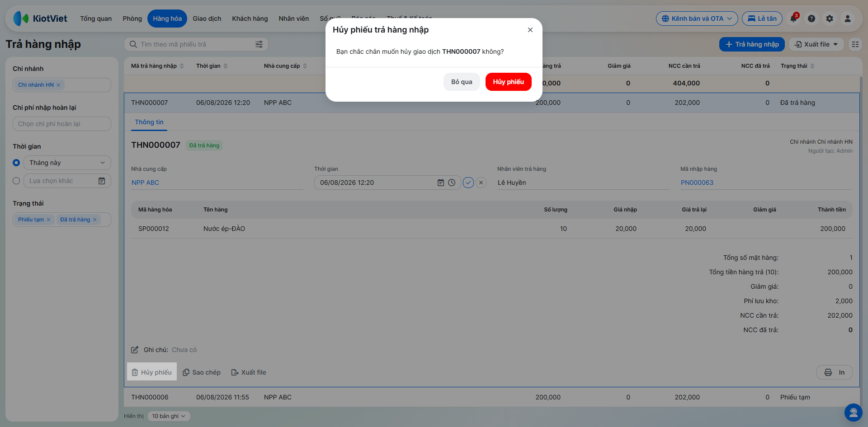Open the user account profile icon
868x427 pixels.
[848, 19]
